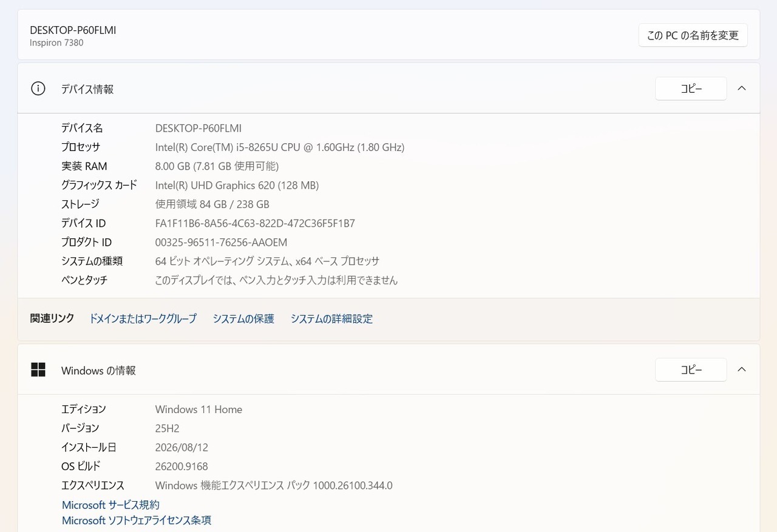Click the DESKTOP-P60FLMI header name
The image size is (777, 532).
73,30
